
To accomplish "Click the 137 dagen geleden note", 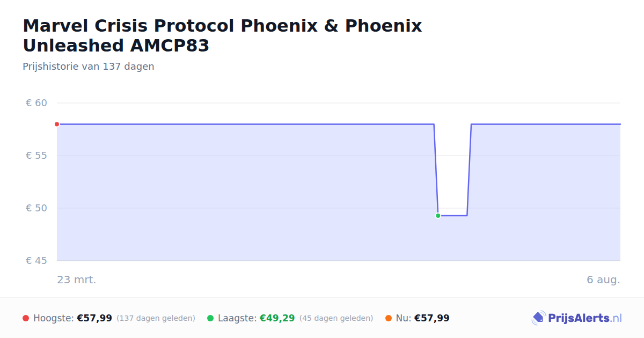I will pos(156,318).
